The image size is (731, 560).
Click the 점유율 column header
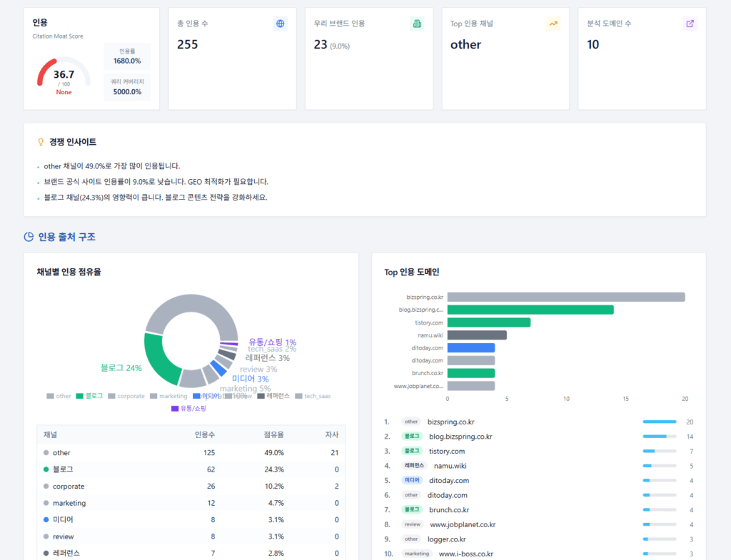click(x=273, y=434)
